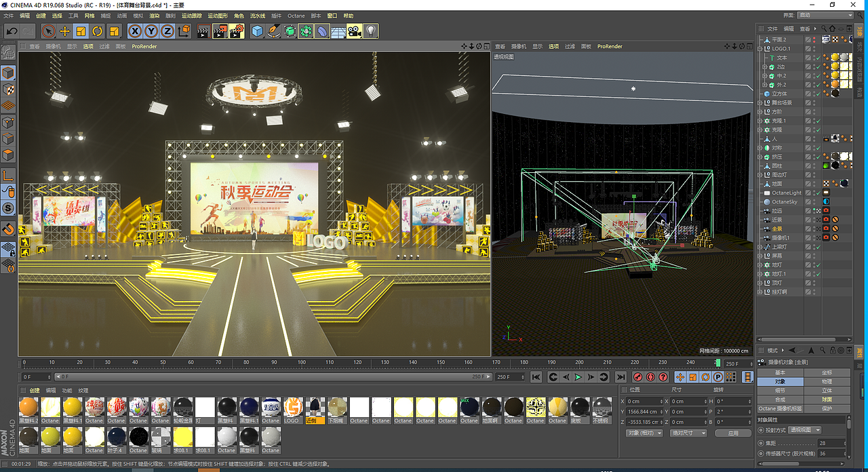868x472 pixels.
Task: Select the OctaneLight object
Action: [787, 193]
